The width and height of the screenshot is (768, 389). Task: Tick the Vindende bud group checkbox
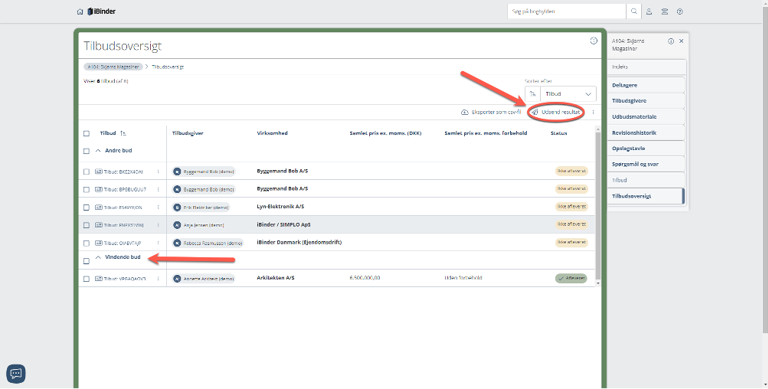tap(86, 261)
